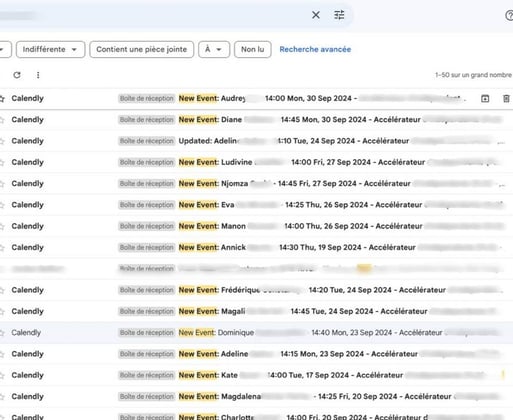Star the Diane New Event email
513x420 pixels.
[2, 120]
